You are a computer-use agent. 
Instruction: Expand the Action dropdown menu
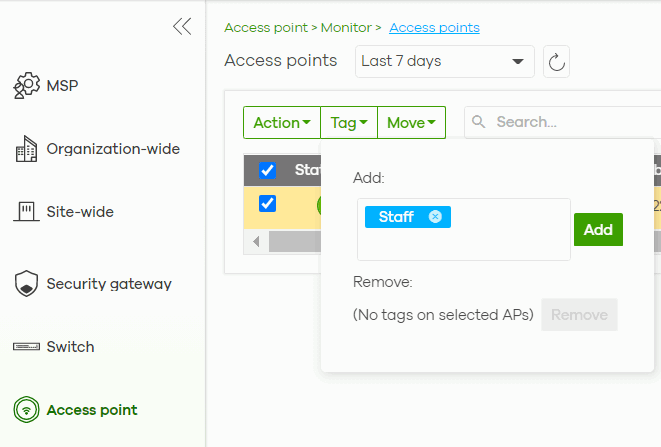pyautogui.click(x=282, y=123)
